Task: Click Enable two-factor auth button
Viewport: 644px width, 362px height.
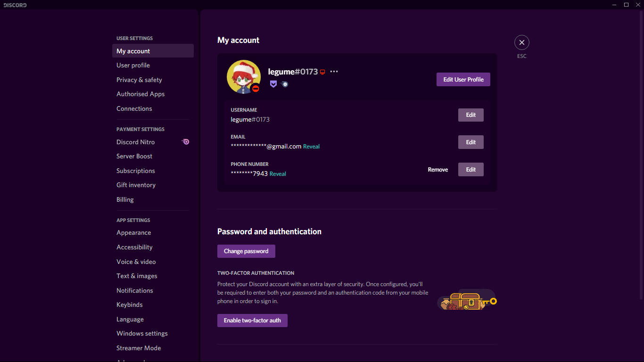Action: click(x=252, y=321)
